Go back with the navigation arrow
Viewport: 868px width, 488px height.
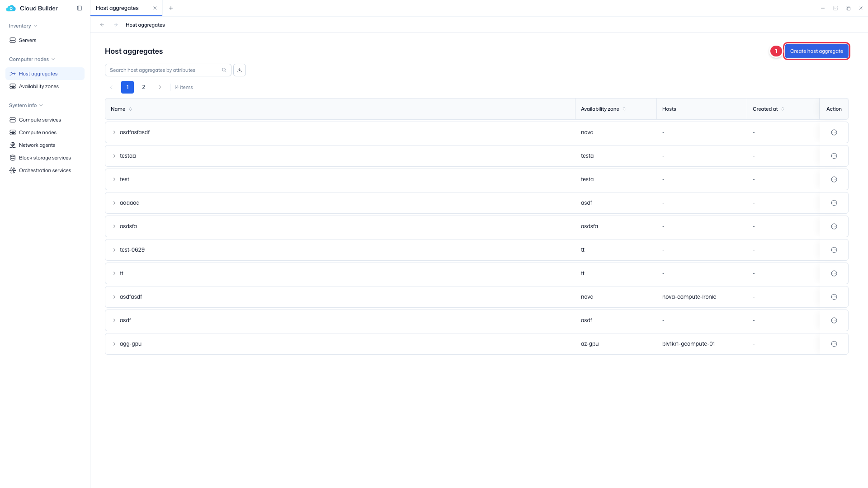pos(102,25)
